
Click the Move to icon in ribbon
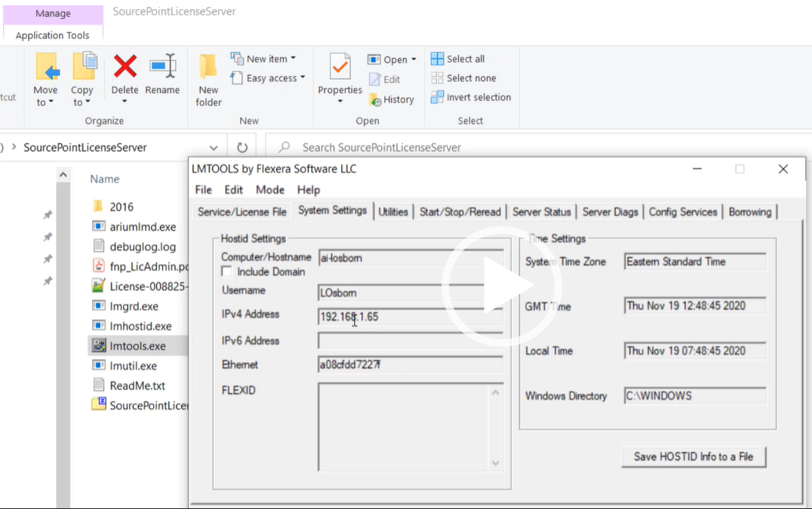47,66
